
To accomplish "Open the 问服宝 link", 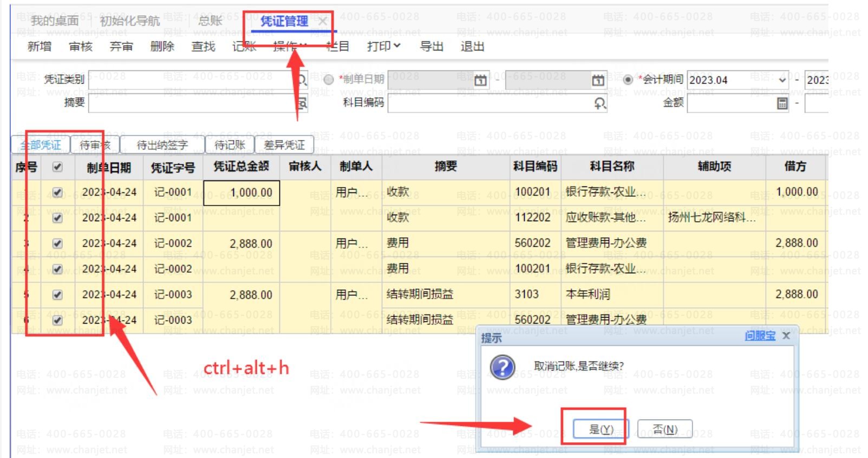I will [x=760, y=336].
